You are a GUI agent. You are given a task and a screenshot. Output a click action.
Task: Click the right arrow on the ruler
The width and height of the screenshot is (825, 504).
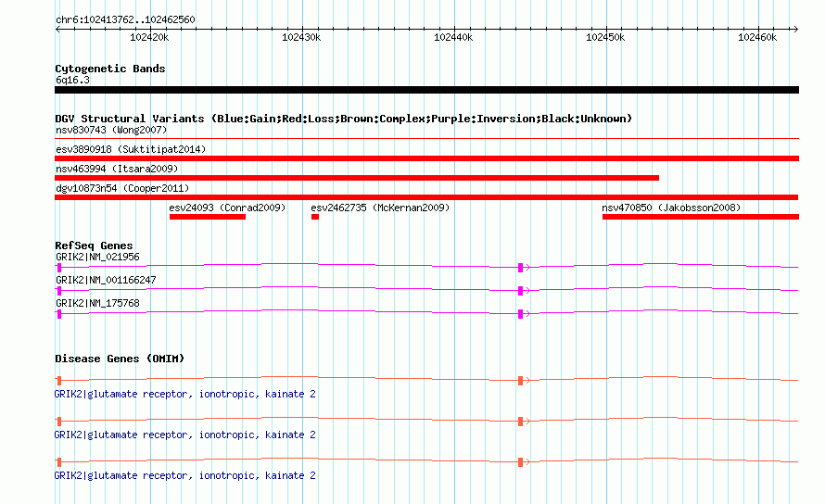[796, 29]
